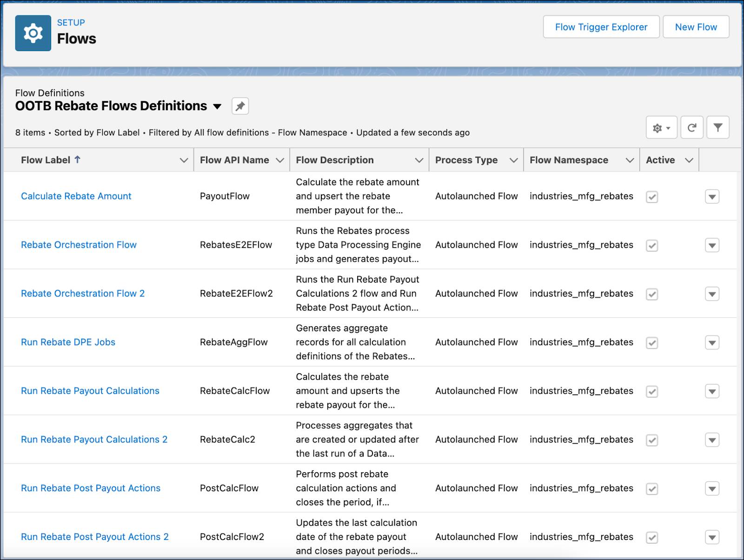Toggle Active checkbox for Run Rebate Payout Calculations 2

(x=652, y=440)
